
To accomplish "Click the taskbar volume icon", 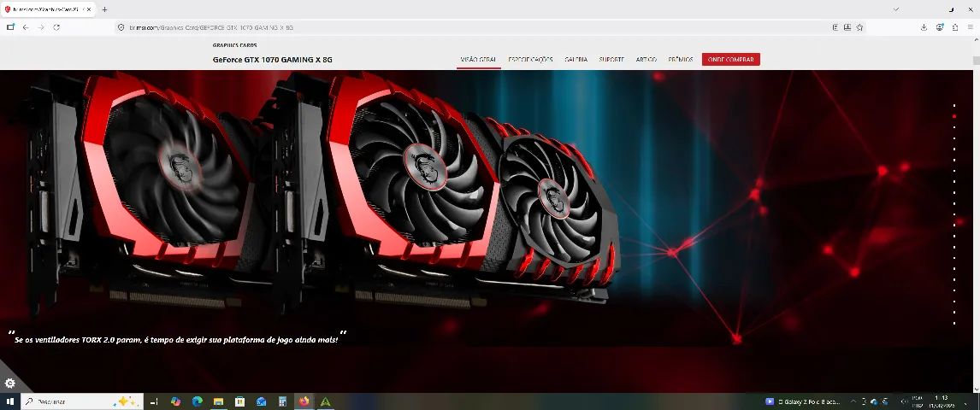I will 903,402.
